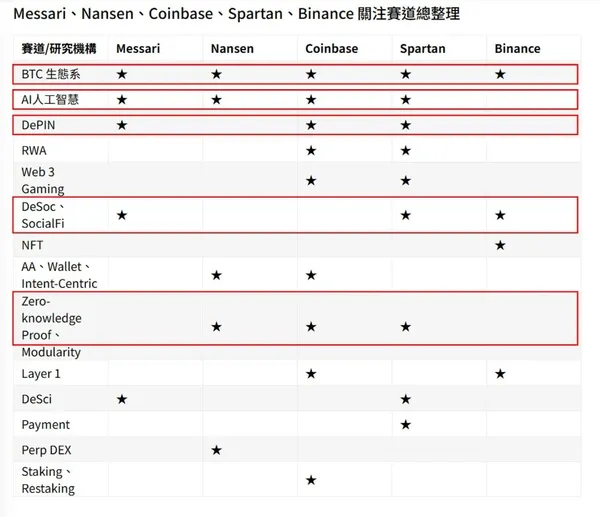The width and height of the screenshot is (600, 517).
Task: Select the Nansen star in Perp DEX row
Action: coord(216,450)
